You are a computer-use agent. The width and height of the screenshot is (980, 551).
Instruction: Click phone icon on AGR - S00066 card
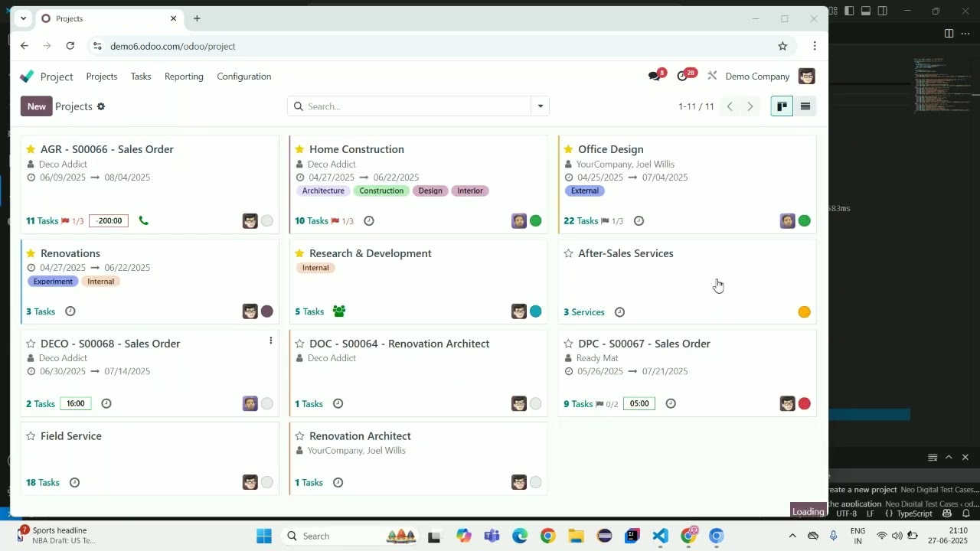click(143, 221)
